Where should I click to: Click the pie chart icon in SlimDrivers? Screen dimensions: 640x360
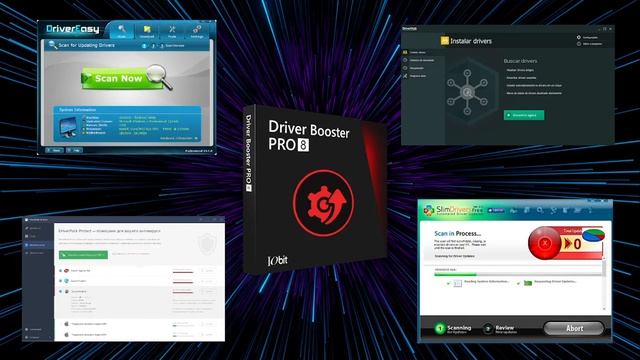pos(593,236)
